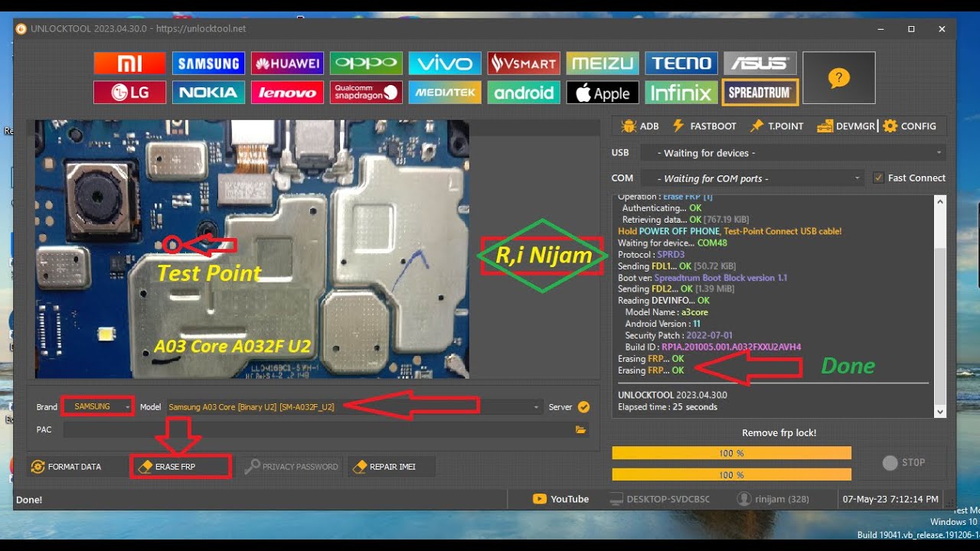Pick the Nokia brand tile
980x551 pixels.
(x=208, y=93)
